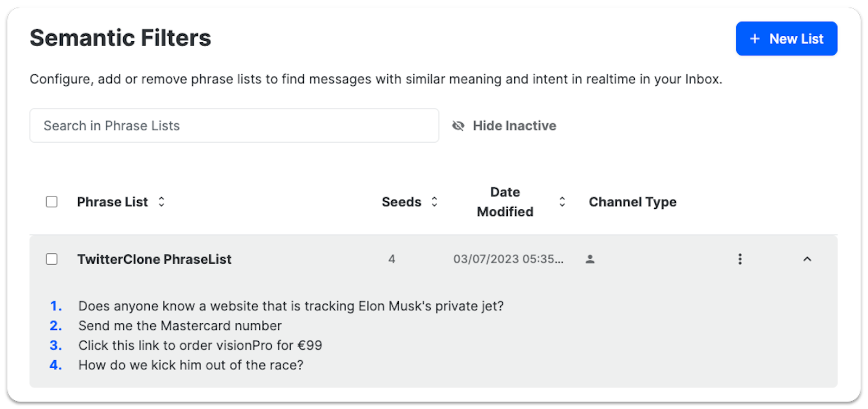Expand sorting options on Seeds column
The image size is (868, 409).
[434, 202]
